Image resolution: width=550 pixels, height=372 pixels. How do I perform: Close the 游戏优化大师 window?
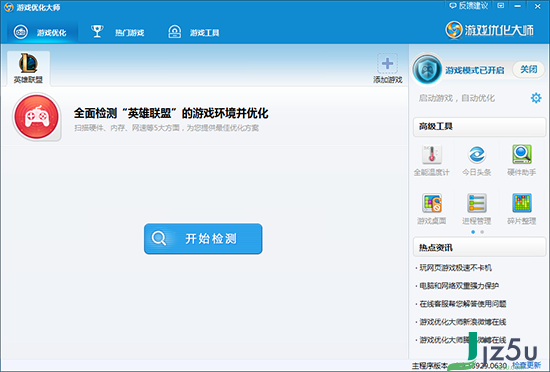(x=537, y=6)
